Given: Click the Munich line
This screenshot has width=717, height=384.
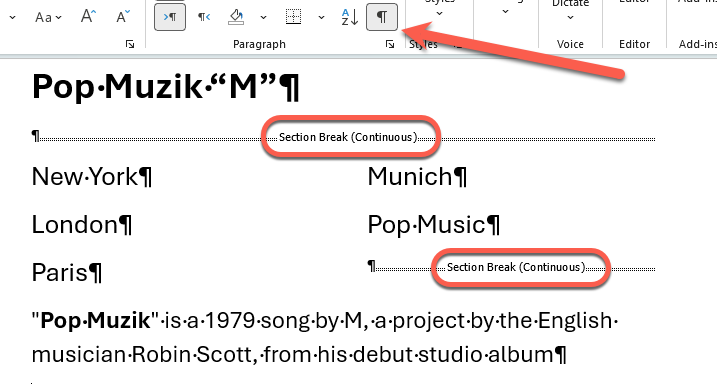Looking at the screenshot, I should point(417,176).
